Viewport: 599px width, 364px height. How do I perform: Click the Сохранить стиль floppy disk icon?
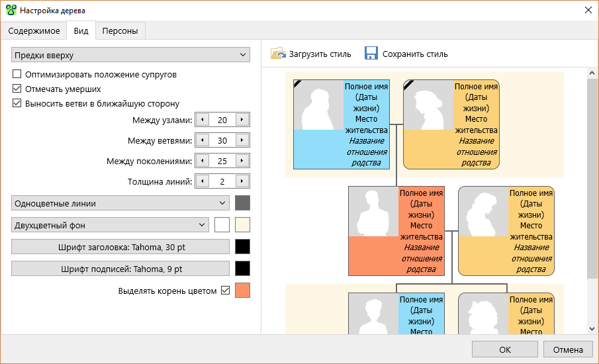[371, 54]
